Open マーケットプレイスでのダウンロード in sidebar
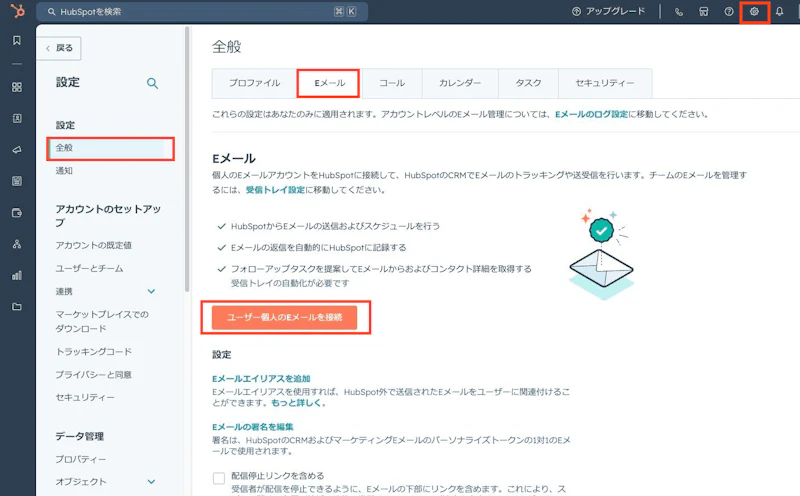The height and width of the screenshot is (496, 800). [102, 321]
